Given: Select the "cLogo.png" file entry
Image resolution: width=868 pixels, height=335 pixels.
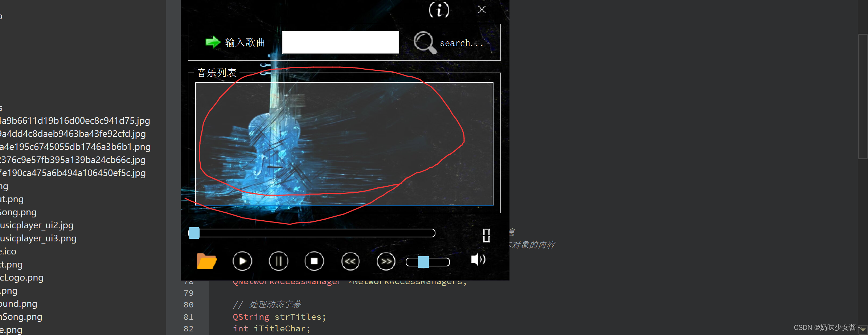Looking at the screenshot, I should point(22,277).
